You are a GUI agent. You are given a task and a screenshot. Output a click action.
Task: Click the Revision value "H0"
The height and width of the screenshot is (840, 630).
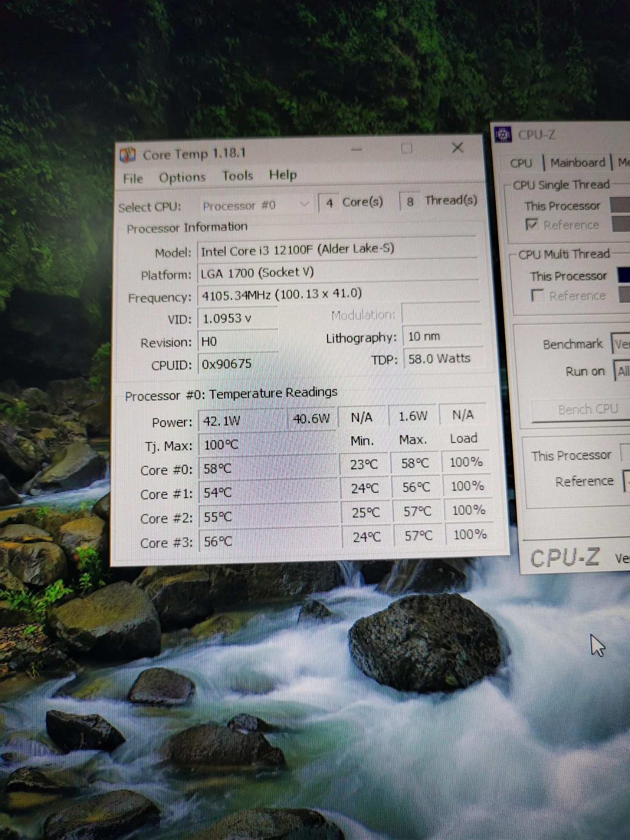click(209, 342)
